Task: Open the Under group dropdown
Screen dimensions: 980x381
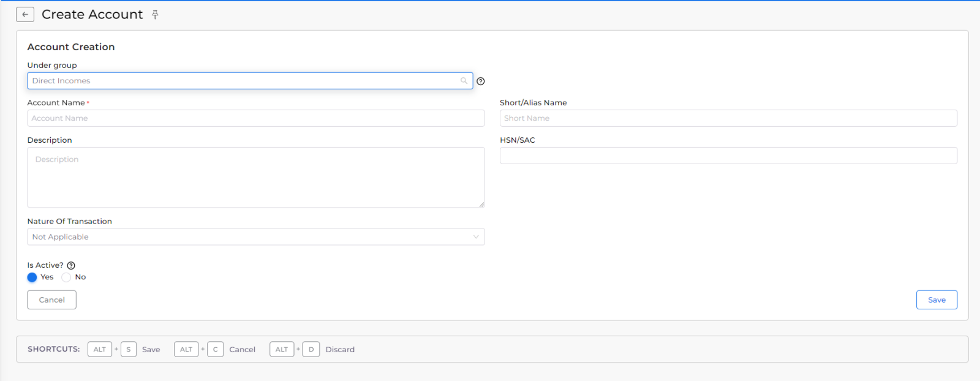Action: point(245,81)
